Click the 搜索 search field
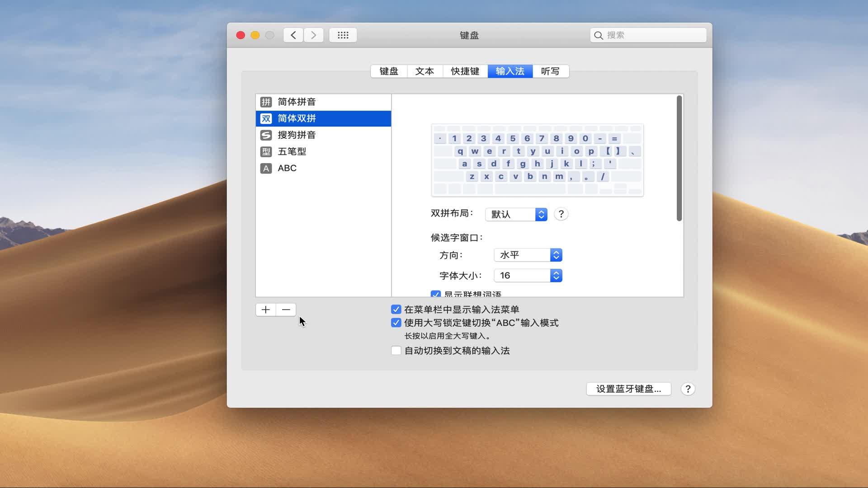 tap(648, 35)
